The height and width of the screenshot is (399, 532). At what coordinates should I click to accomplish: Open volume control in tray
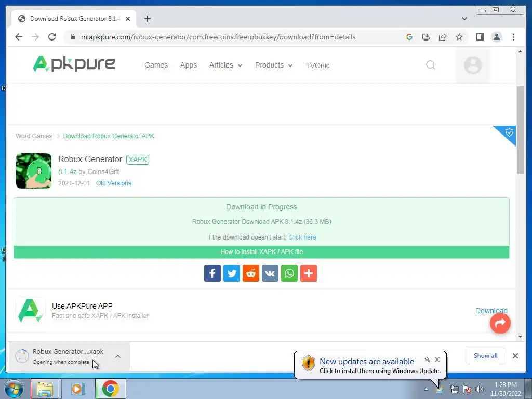[480, 389]
